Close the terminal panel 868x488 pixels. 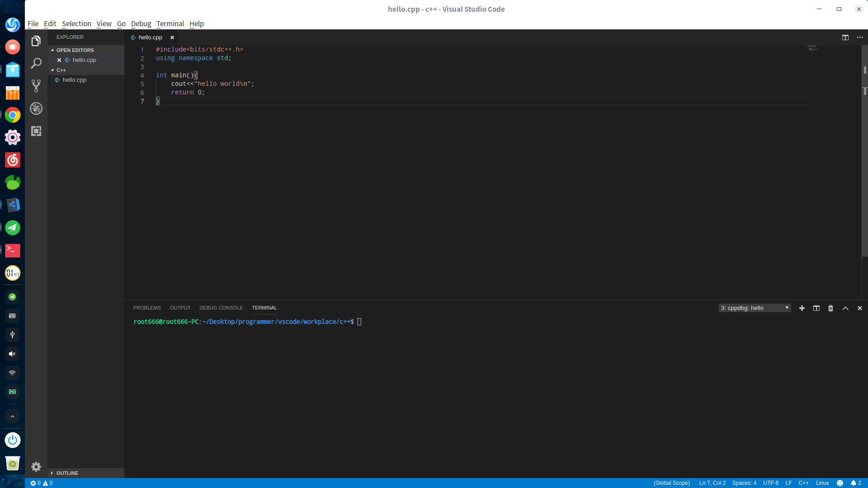pyautogui.click(x=860, y=308)
